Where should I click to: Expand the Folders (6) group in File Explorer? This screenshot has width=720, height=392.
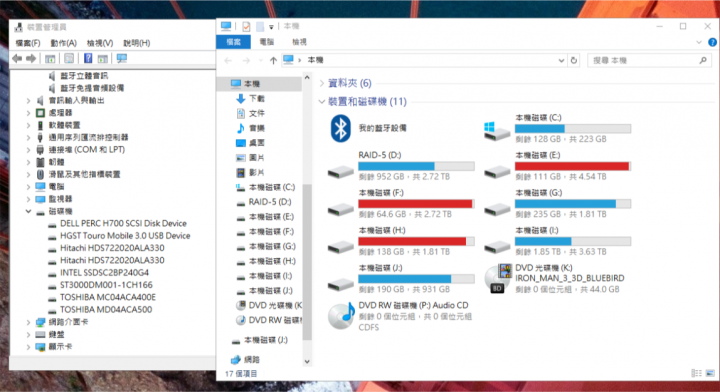[x=322, y=83]
